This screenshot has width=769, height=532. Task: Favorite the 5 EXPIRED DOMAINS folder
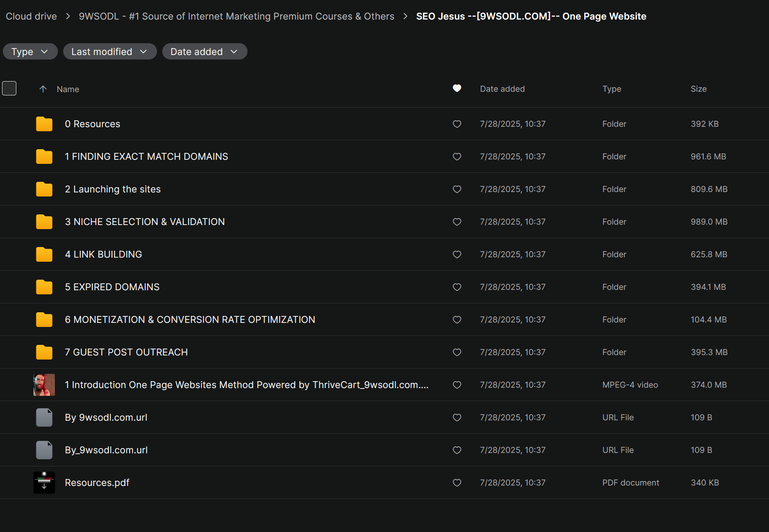tap(457, 287)
